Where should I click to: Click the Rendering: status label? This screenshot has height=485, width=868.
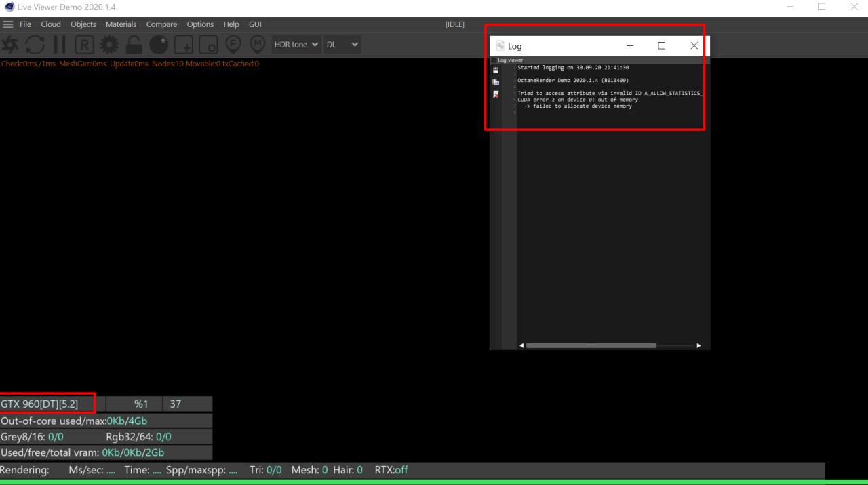point(24,469)
